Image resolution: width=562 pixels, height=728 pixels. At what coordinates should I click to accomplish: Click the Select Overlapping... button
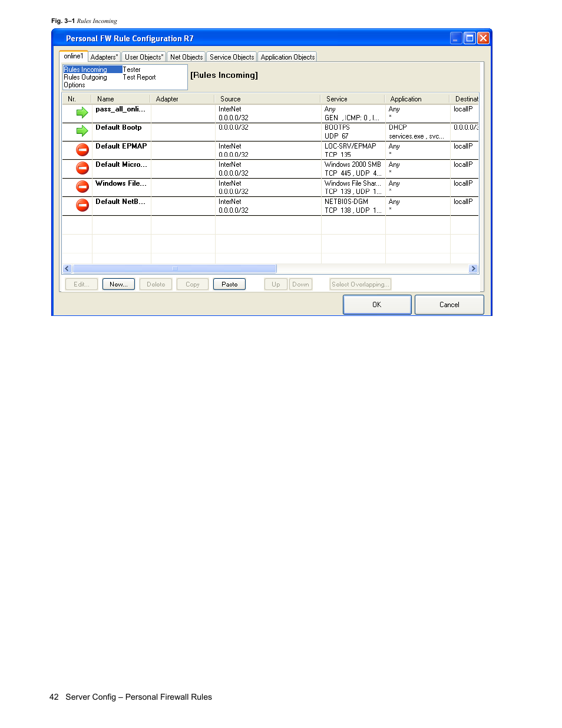360,284
